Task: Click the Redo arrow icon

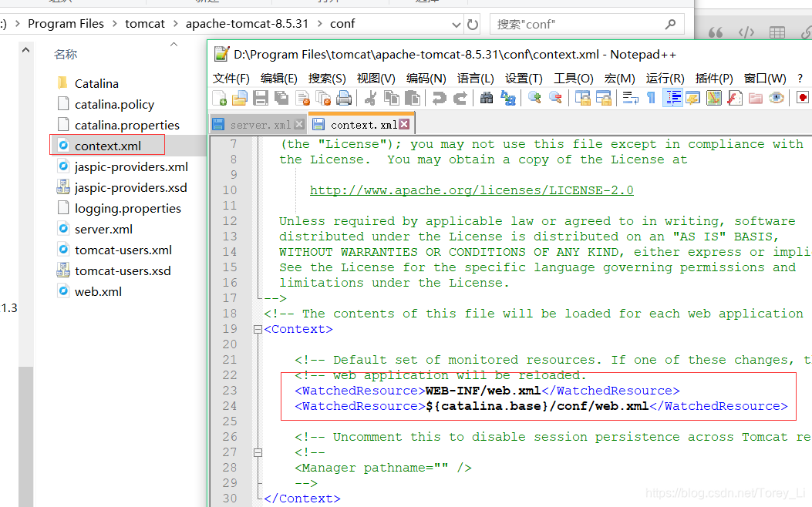Action: (x=460, y=98)
